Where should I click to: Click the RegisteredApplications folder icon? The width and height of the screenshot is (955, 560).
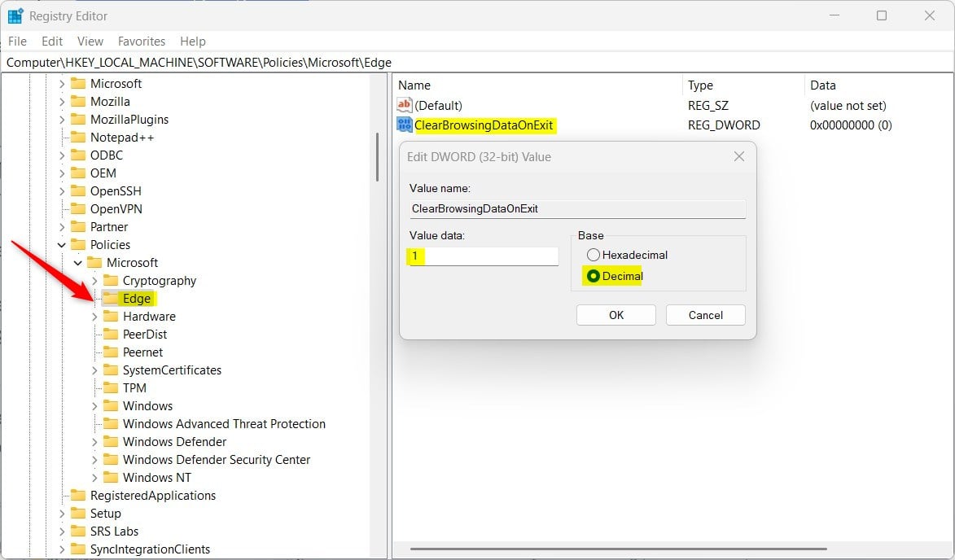[78, 496]
